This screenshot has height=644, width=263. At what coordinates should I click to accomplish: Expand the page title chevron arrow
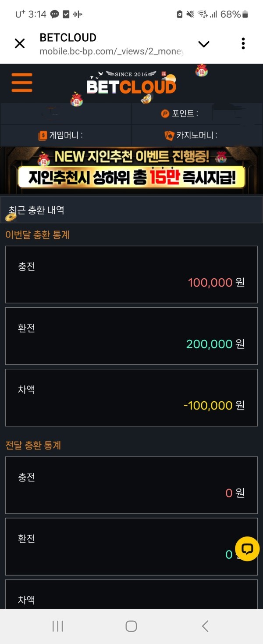(203, 45)
